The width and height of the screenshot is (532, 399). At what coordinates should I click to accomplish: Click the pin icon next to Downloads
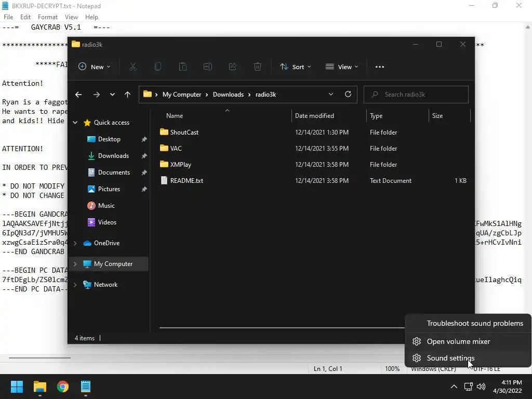(x=144, y=156)
